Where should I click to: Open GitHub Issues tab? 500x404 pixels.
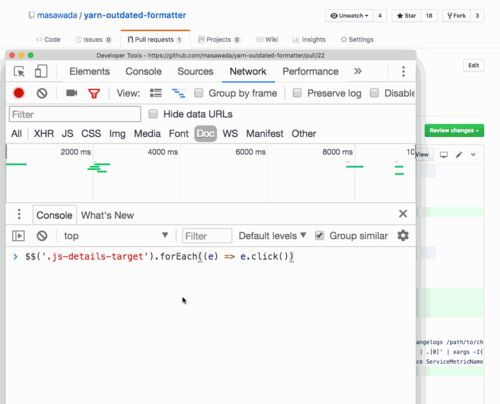(x=93, y=39)
